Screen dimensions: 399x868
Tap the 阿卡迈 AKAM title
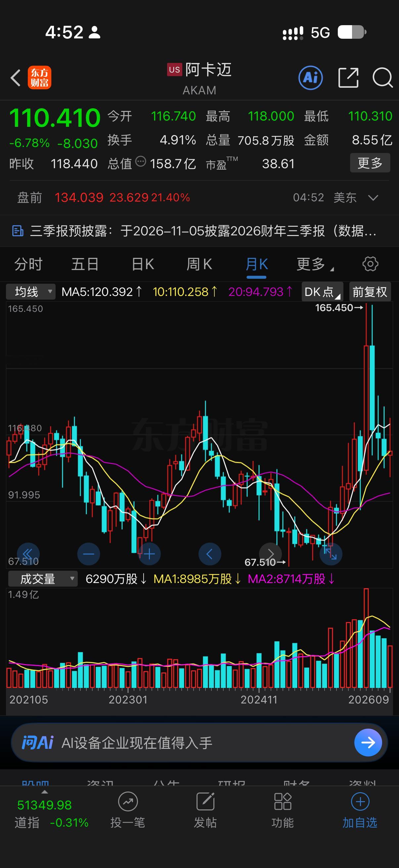click(x=199, y=78)
